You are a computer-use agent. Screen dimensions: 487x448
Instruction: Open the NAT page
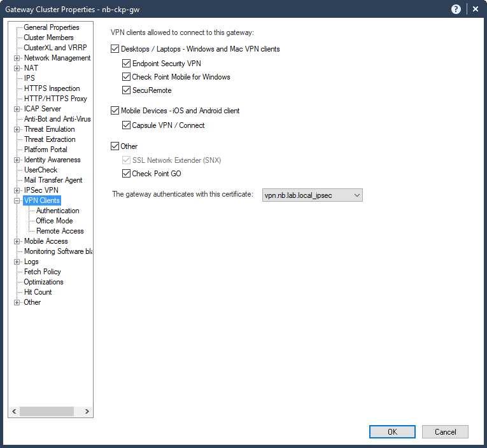[31, 68]
